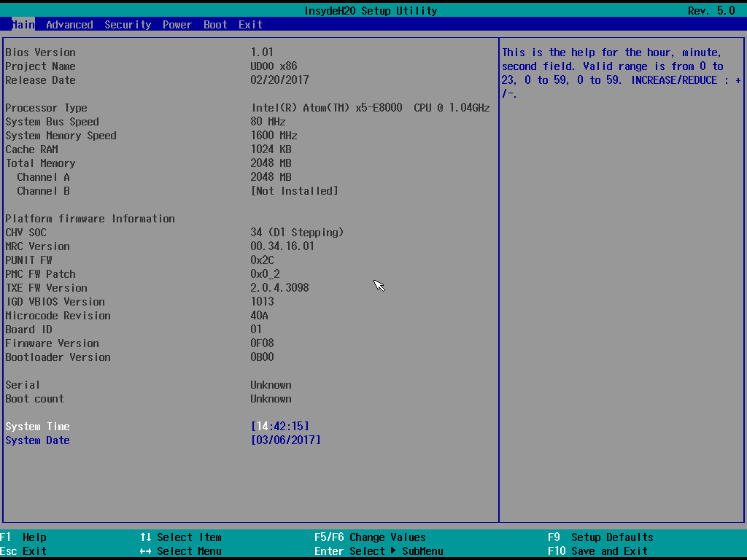Click the Microcode Revision 40A value

tap(259, 315)
